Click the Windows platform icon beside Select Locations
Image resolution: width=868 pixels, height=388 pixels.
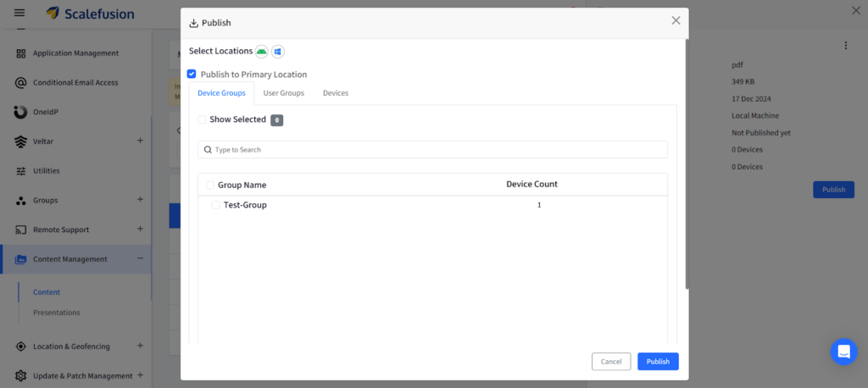(x=278, y=52)
